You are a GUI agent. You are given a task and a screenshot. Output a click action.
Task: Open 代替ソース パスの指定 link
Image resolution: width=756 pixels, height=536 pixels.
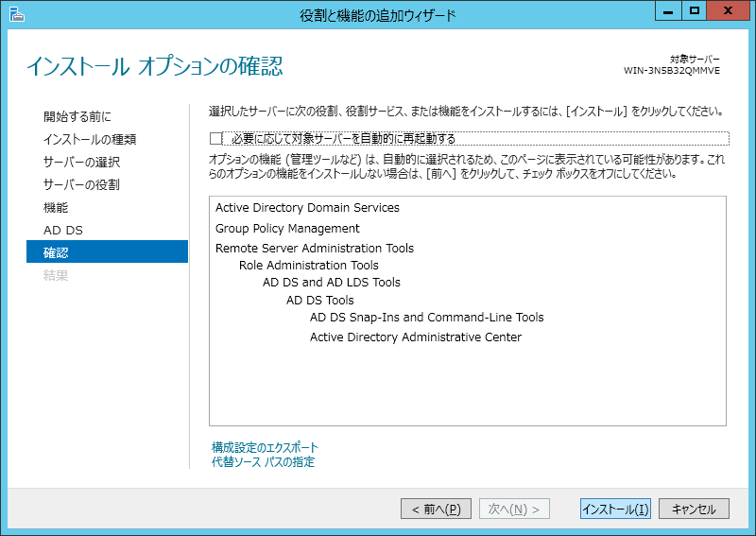[x=263, y=461]
